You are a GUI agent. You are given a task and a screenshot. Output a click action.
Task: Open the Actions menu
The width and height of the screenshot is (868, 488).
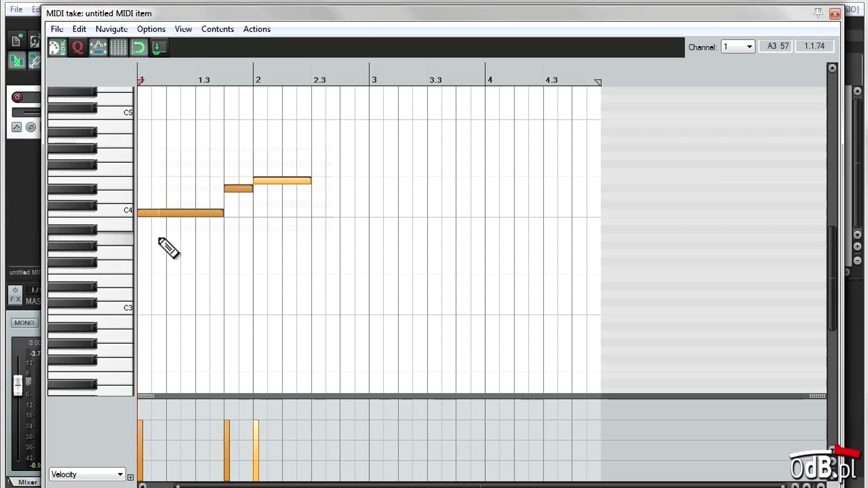point(257,29)
